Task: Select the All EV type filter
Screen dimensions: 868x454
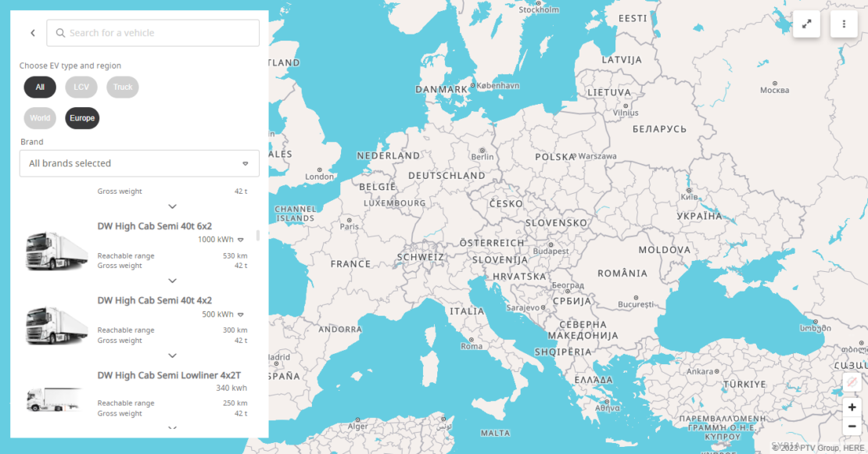Action: tap(39, 87)
